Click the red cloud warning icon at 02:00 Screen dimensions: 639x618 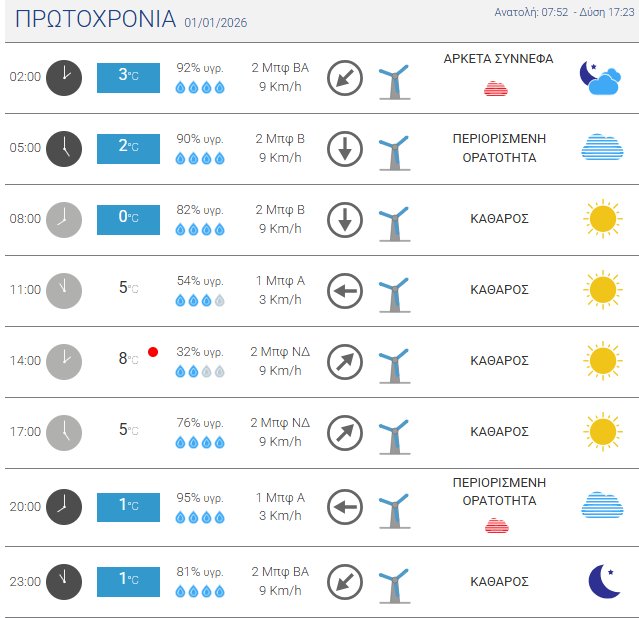coord(496,88)
